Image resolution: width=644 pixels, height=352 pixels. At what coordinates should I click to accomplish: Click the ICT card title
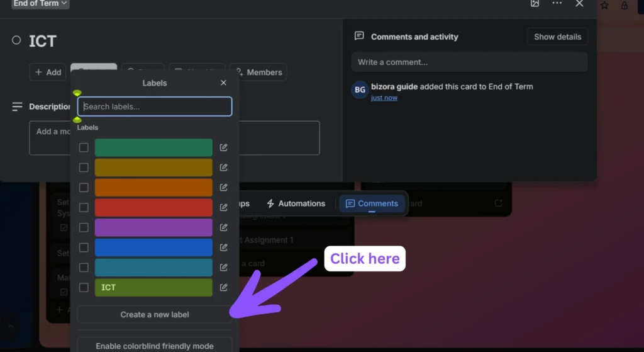(43, 41)
